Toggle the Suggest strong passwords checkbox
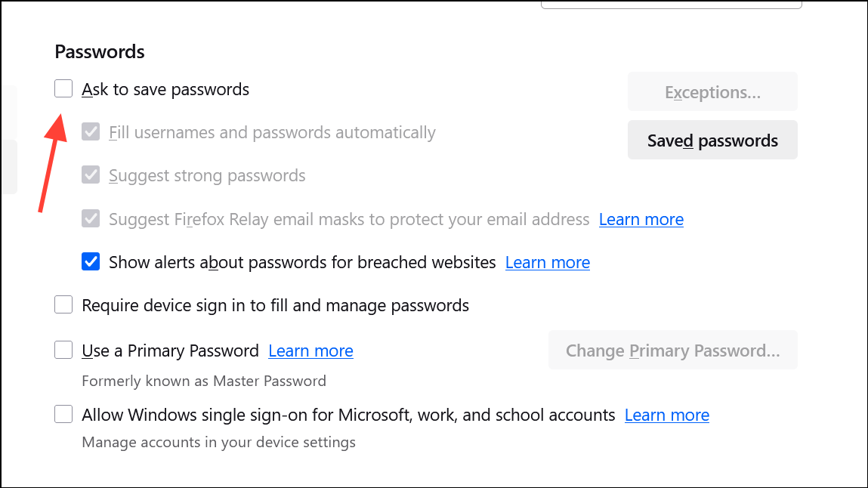Viewport: 868px width, 488px height. click(91, 175)
